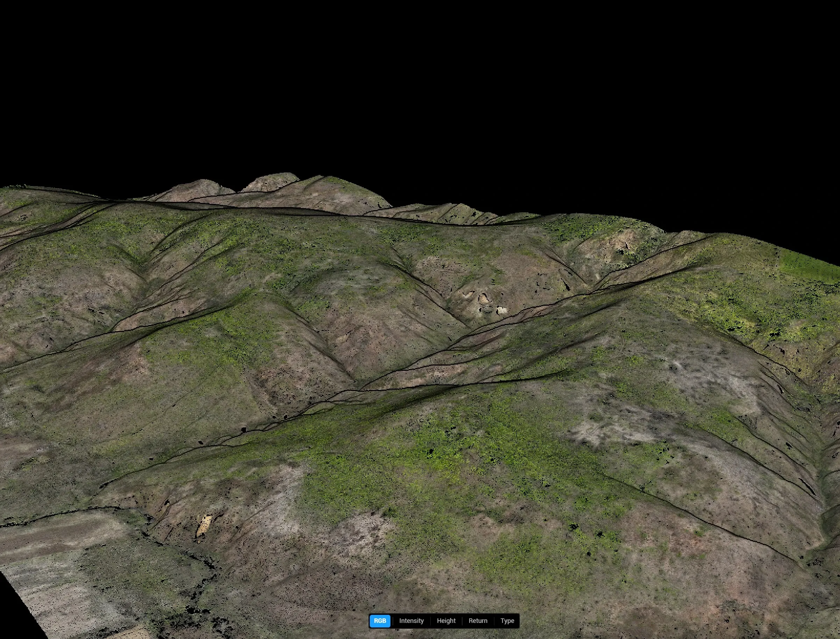
Task: Switch point coloring to Intensity
Action: click(x=411, y=621)
